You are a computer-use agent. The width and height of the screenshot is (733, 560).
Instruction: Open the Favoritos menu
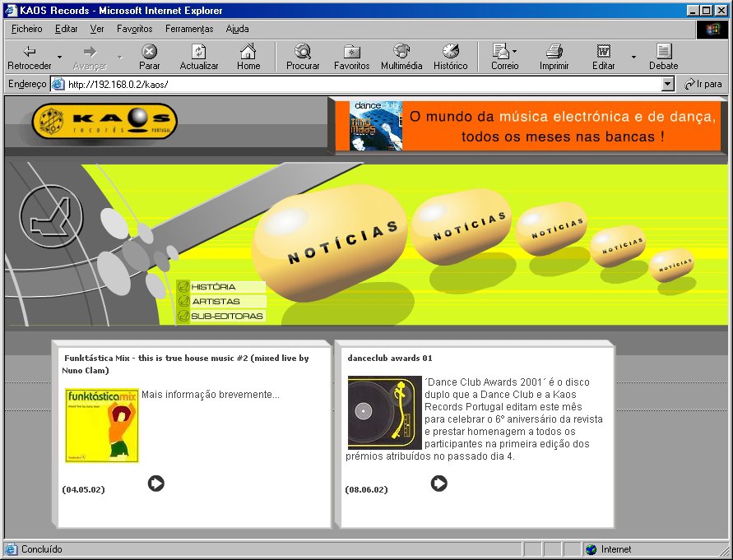point(135,29)
